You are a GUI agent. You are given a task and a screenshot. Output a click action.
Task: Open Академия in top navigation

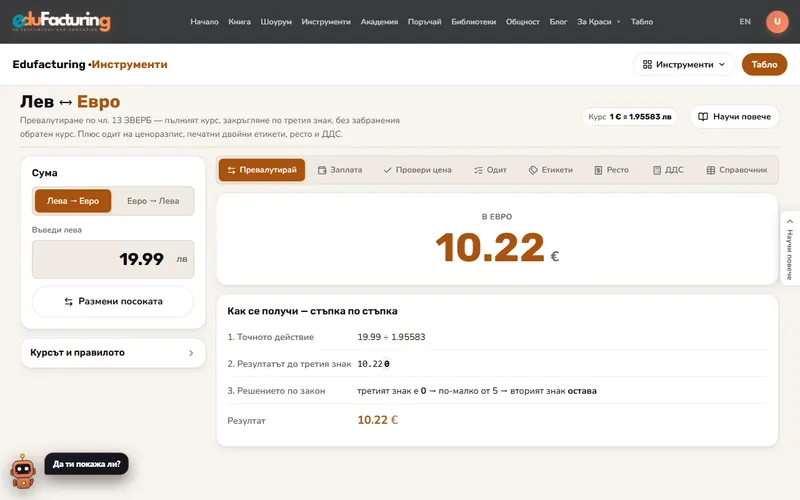click(x=379, y=21)
